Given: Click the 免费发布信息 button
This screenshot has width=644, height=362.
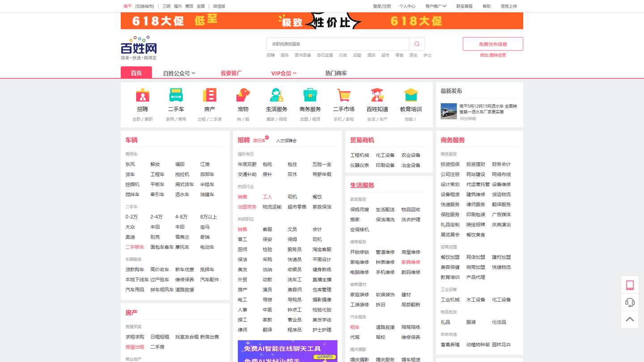Looking at the screenshot, I should (x=493, y=44).
